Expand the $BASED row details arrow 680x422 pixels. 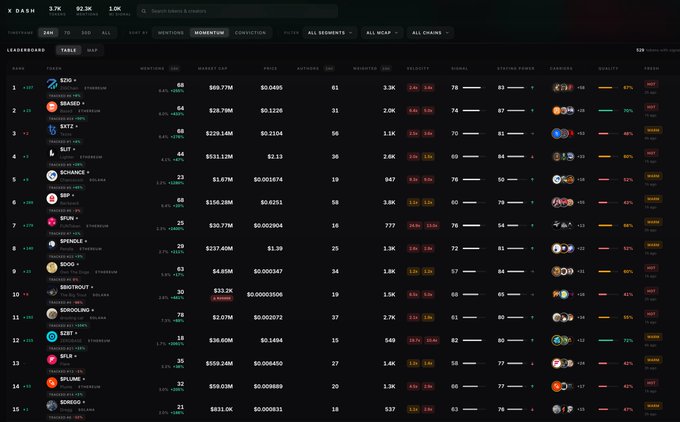[83, 104]
